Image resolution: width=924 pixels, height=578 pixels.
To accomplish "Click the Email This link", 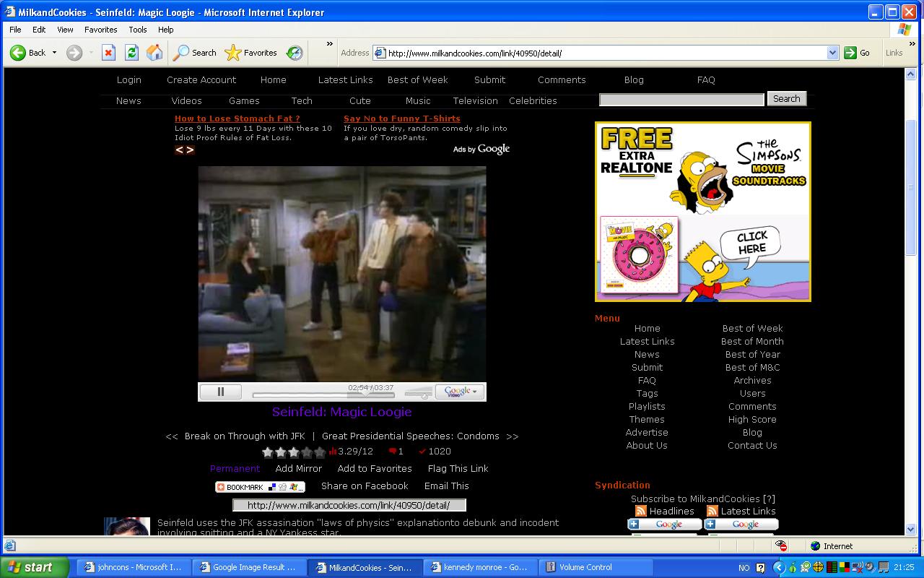I will tap(447, 486).
